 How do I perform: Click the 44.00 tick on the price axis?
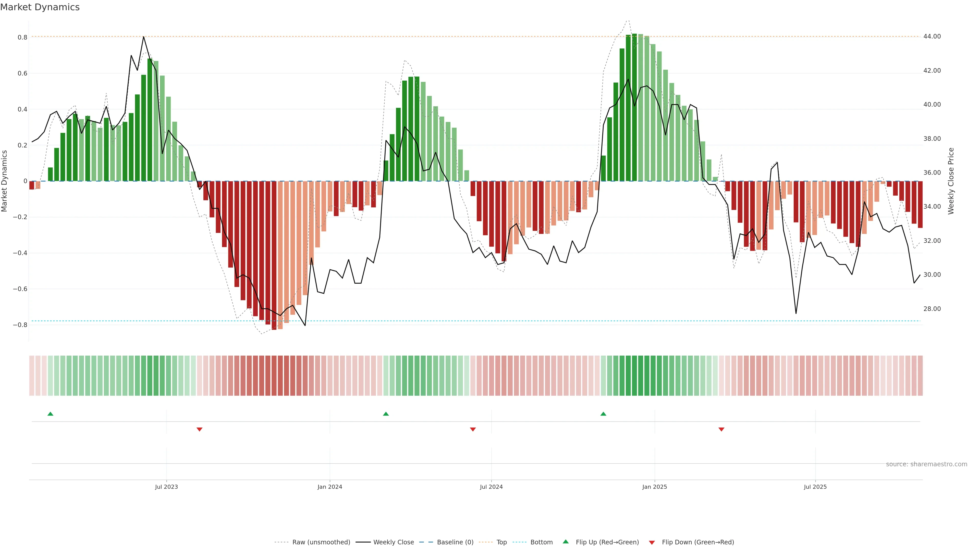pyautogui.click(x=932, y=36)
